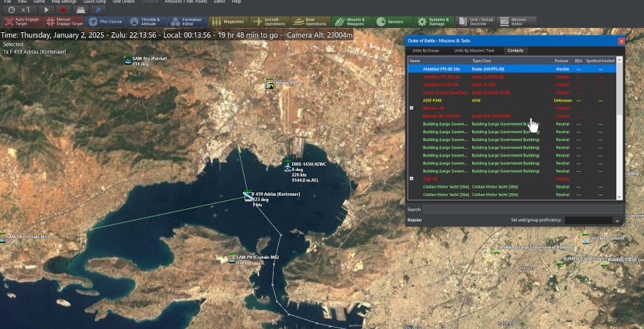
Task: Click the SAM Bty (Patriot) unit icon
Action: pyautogui.click(x=128, y=61)
